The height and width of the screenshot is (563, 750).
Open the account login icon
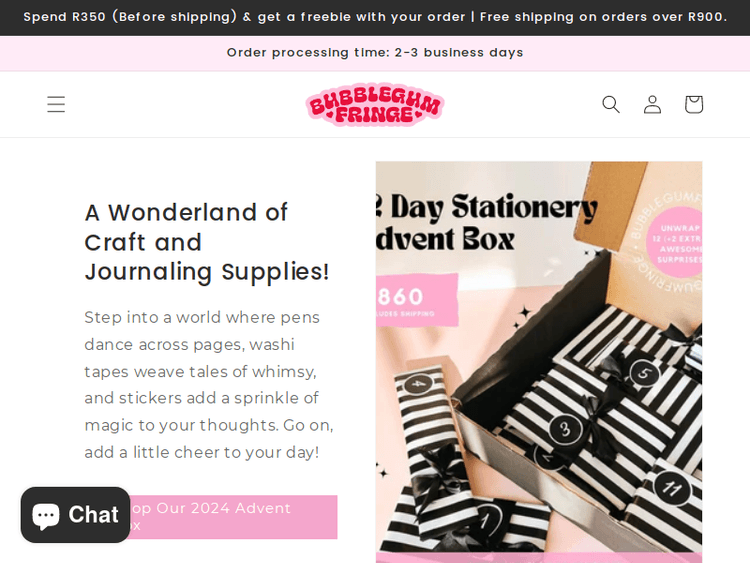click(652, 104)
